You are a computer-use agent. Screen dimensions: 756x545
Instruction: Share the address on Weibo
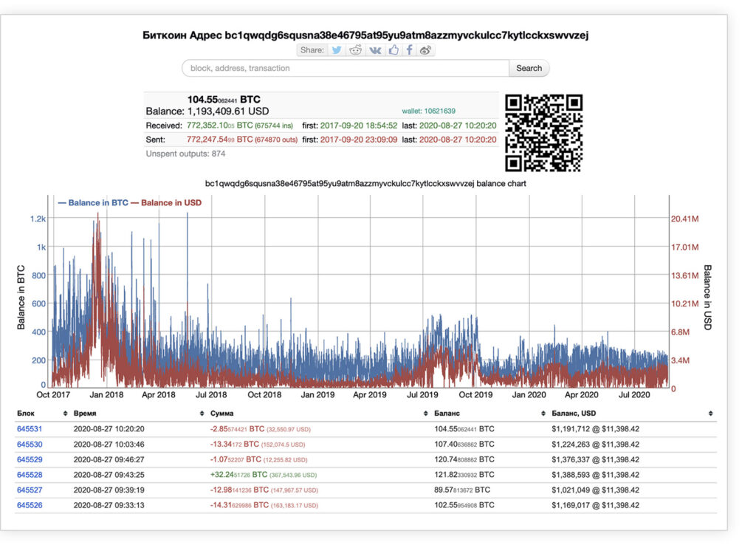[x=425, y=50]
